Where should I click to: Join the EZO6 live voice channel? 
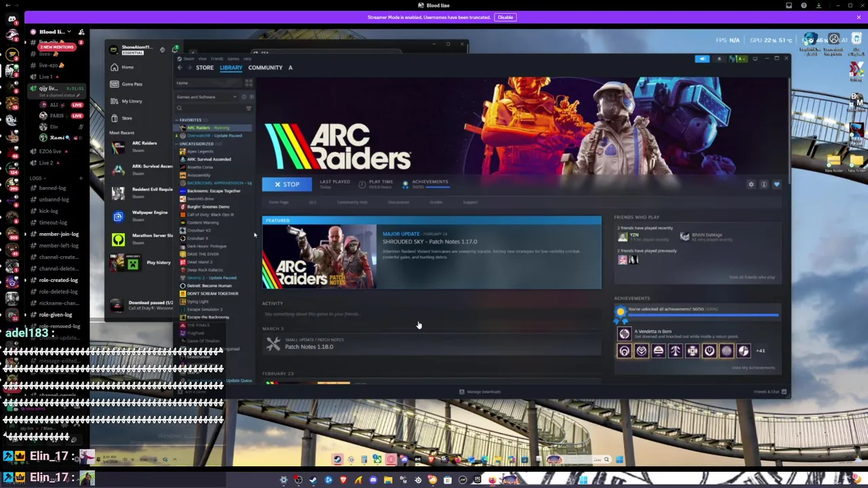tap(50, 151)
